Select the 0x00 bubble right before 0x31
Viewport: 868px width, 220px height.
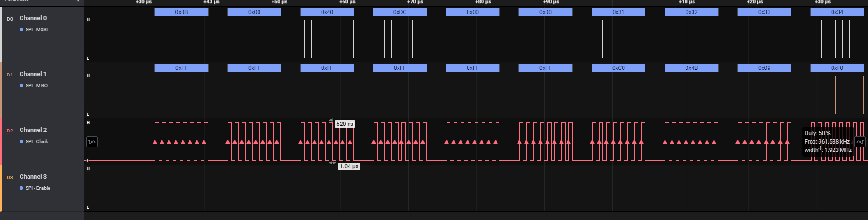(x=546, y=12)
